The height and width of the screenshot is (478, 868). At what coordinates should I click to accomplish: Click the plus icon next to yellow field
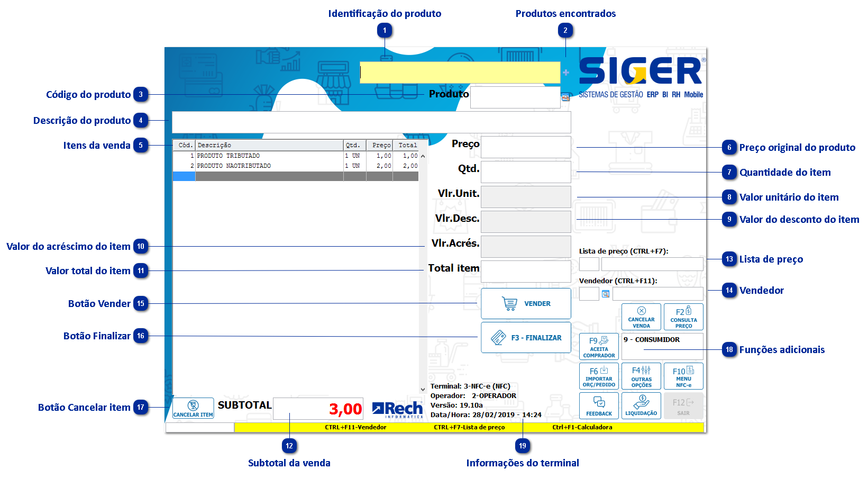point(566,73)
